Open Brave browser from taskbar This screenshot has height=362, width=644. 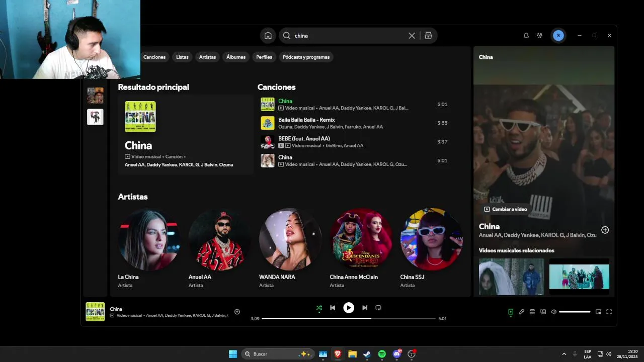338,354
